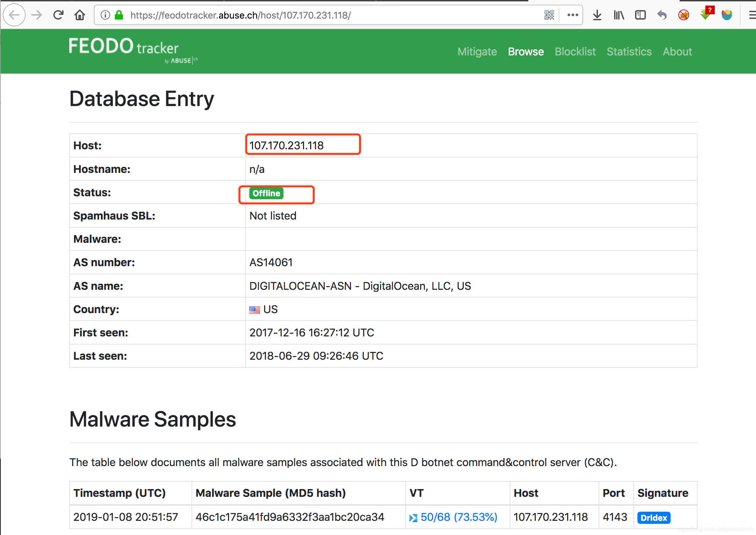756x535 pixels.
Task: Open the page actions three-dot menu
Action: click(x=573, y=15)
